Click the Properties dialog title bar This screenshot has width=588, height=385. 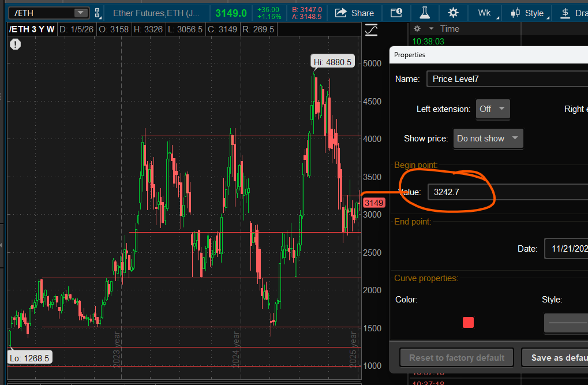click(489, 55)
